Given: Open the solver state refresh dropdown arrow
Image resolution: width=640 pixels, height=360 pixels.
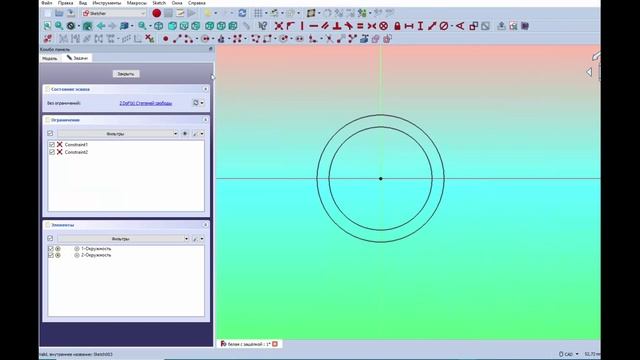Looking at the screenshot, I should tap(202, 103).
